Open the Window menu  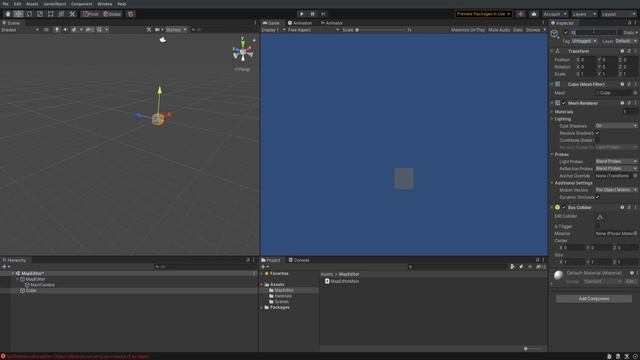[x=104, y=4]
